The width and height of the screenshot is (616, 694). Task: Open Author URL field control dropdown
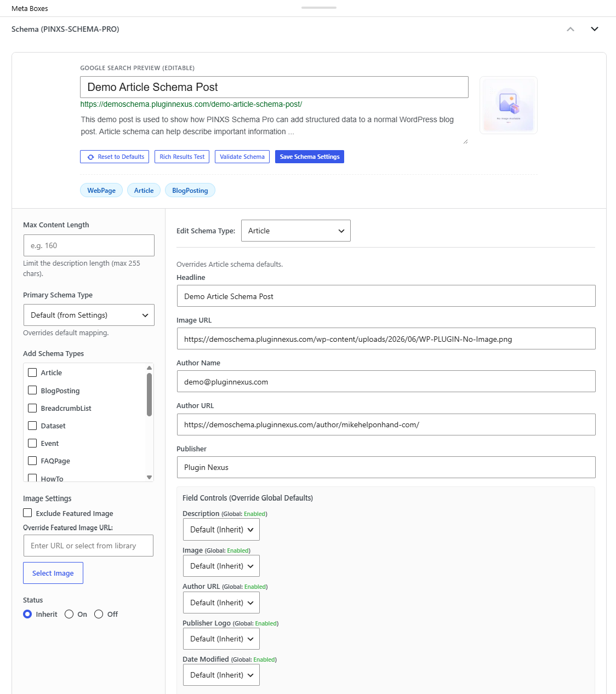point(221,603)
